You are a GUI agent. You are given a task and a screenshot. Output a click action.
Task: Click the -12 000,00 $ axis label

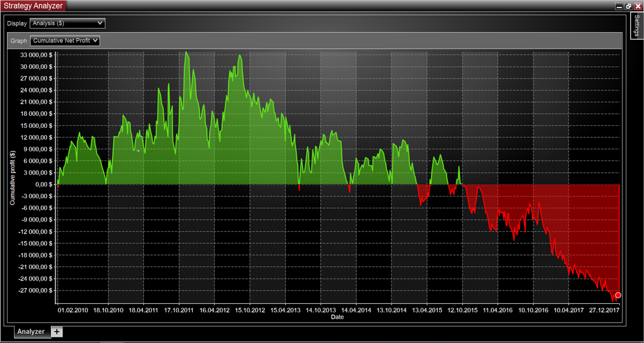(x=36, y=231)
